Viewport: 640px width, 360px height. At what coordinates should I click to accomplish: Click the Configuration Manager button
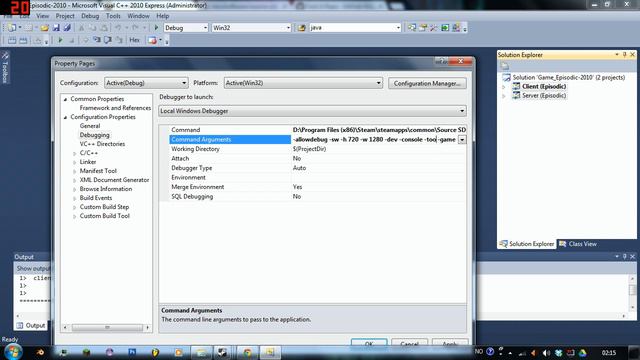427,83
